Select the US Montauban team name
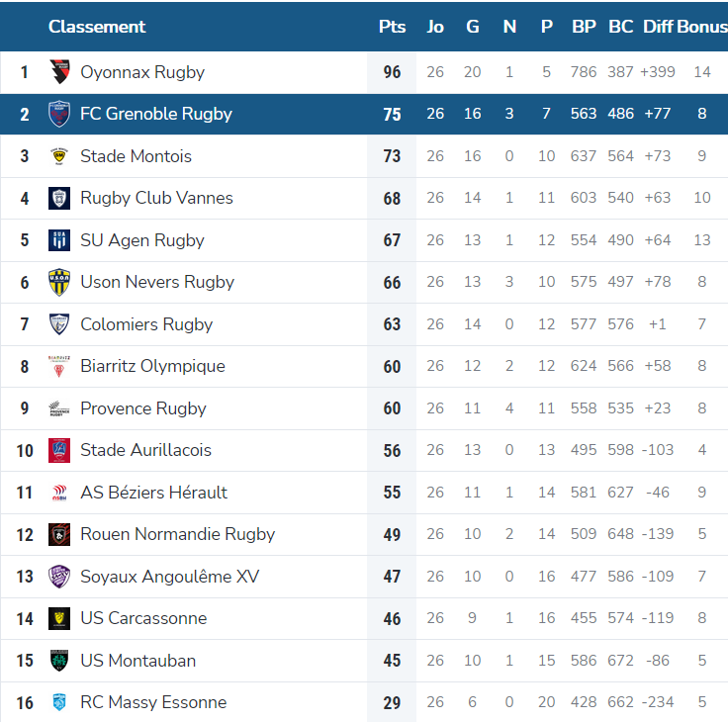 (137, 661)
